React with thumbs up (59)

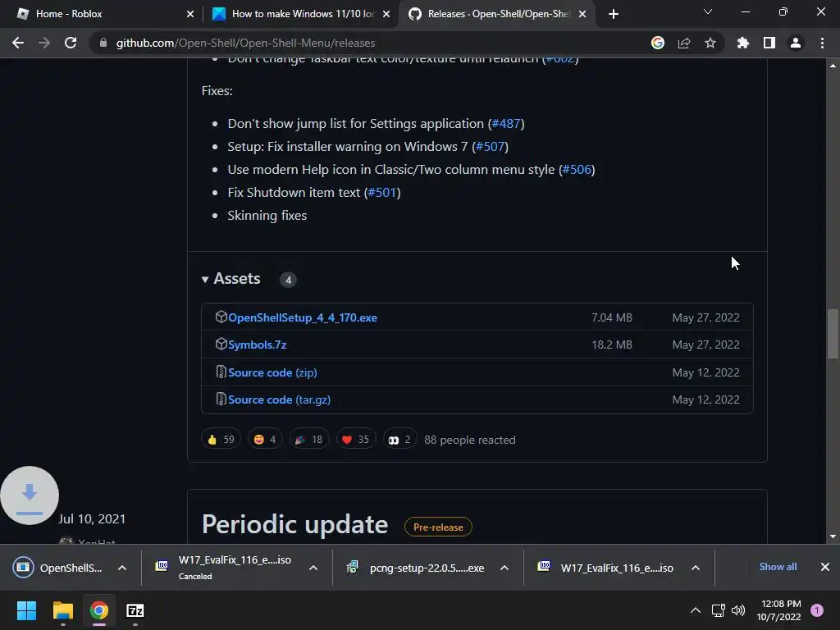(221, 440)
